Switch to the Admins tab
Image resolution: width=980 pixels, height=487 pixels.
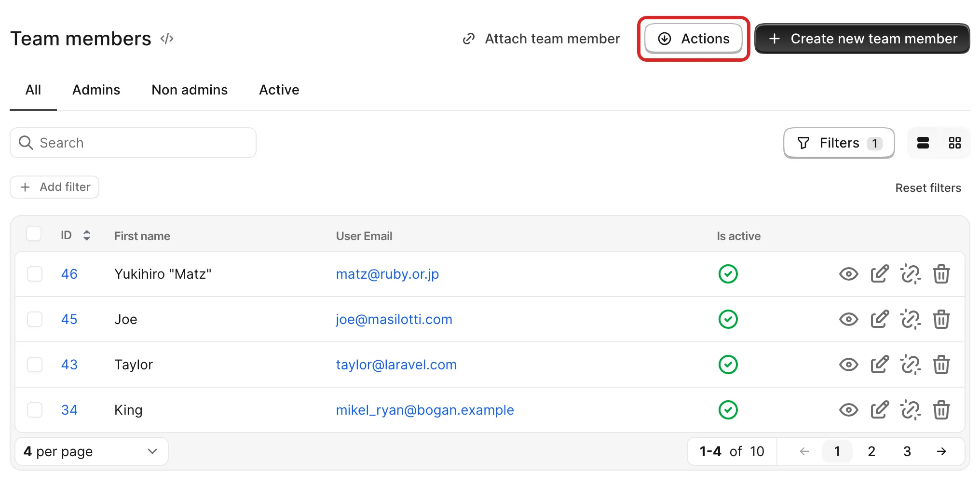click(96, 90)
